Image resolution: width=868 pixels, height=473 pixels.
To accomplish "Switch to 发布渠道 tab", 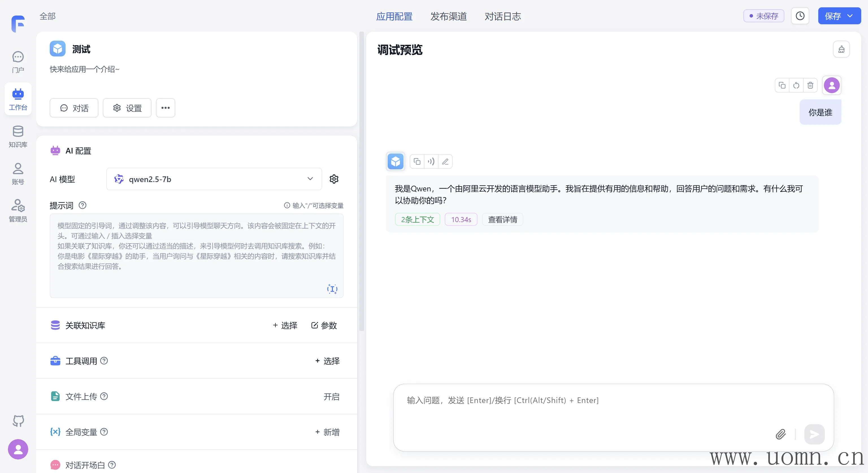I will click(x=448, y=16).
